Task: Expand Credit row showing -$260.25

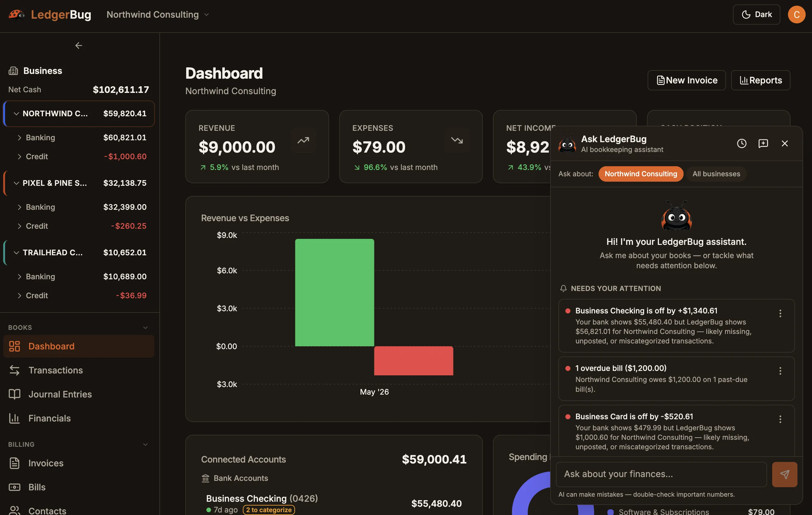Action: 19,226
